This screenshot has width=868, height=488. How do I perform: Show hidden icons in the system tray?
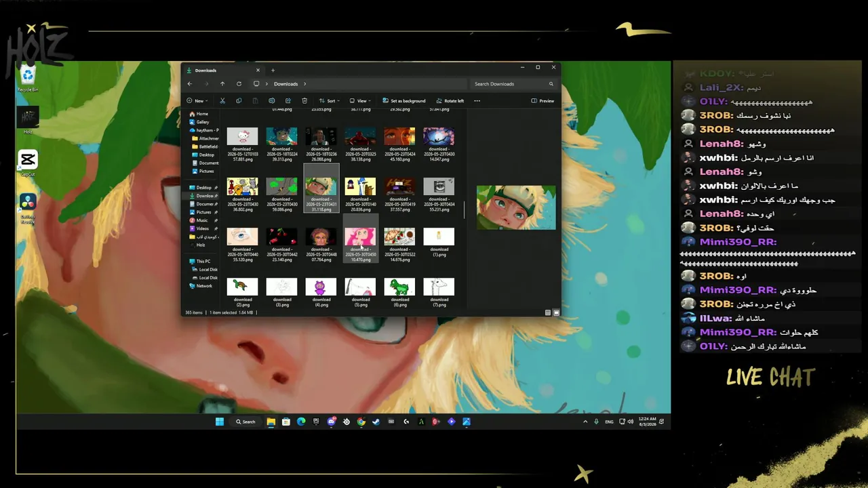[585, 422]
